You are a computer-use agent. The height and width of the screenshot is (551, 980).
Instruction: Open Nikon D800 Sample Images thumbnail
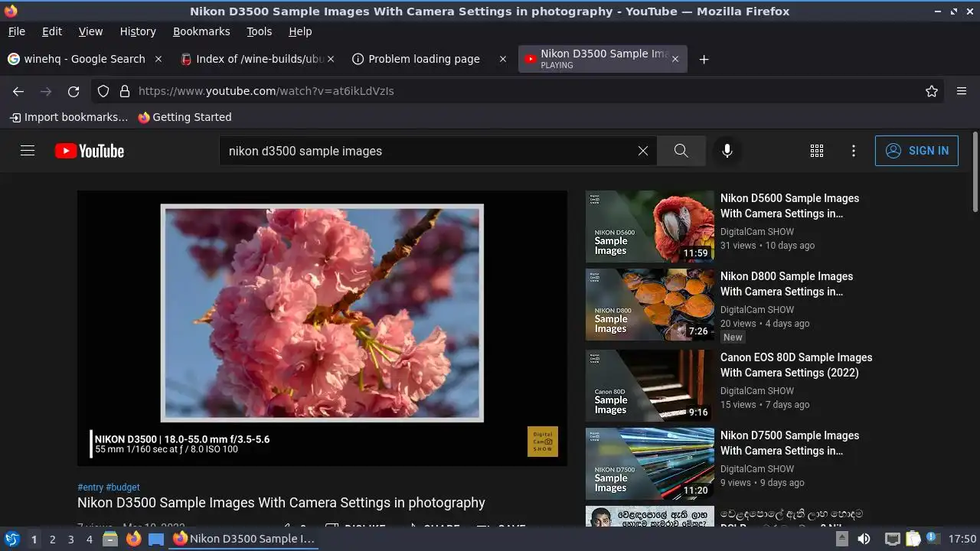pyautogui.click(x=650, y=305)
